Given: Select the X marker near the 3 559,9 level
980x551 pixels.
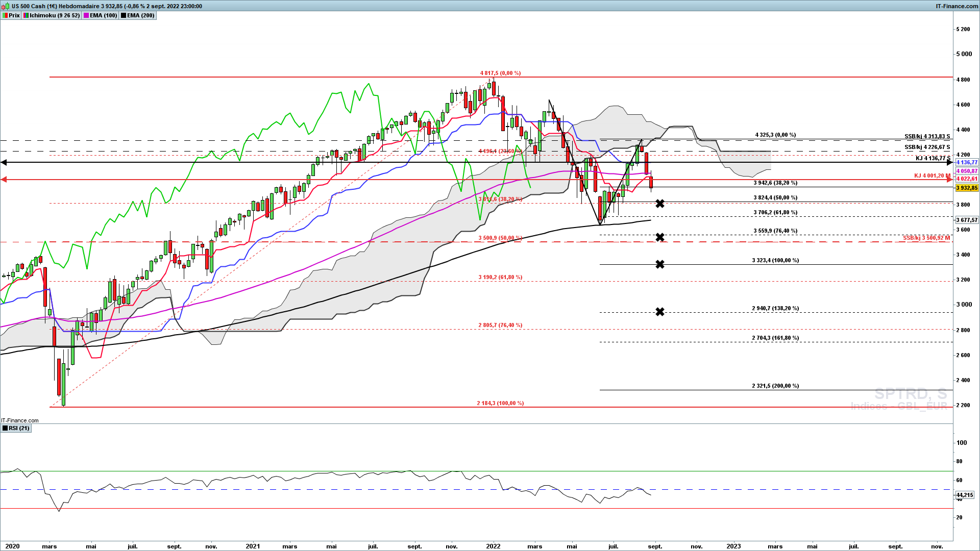Looking at the screenshot, I should pos(660,237).
